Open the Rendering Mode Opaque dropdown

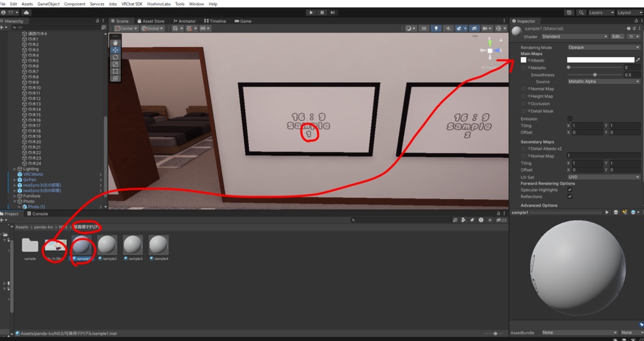tap(604, 47)
